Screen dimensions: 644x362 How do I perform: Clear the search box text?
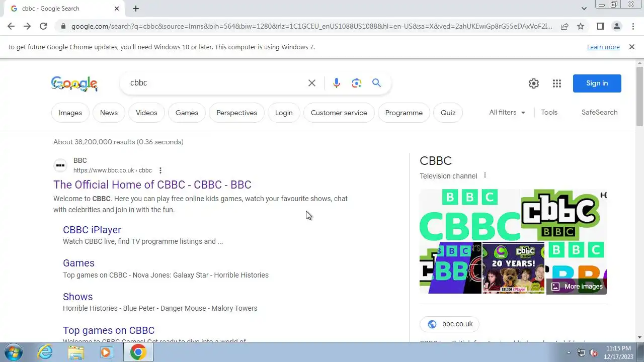312,83
